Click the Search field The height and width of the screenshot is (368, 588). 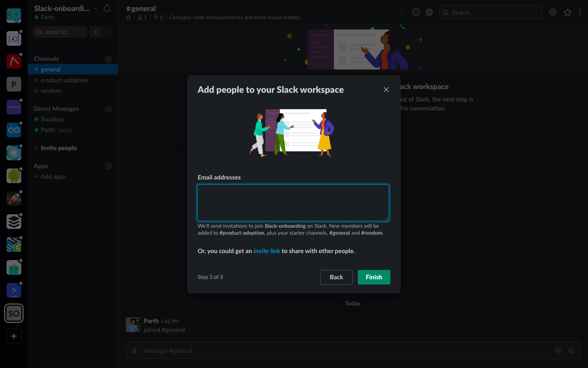point(490,12)
